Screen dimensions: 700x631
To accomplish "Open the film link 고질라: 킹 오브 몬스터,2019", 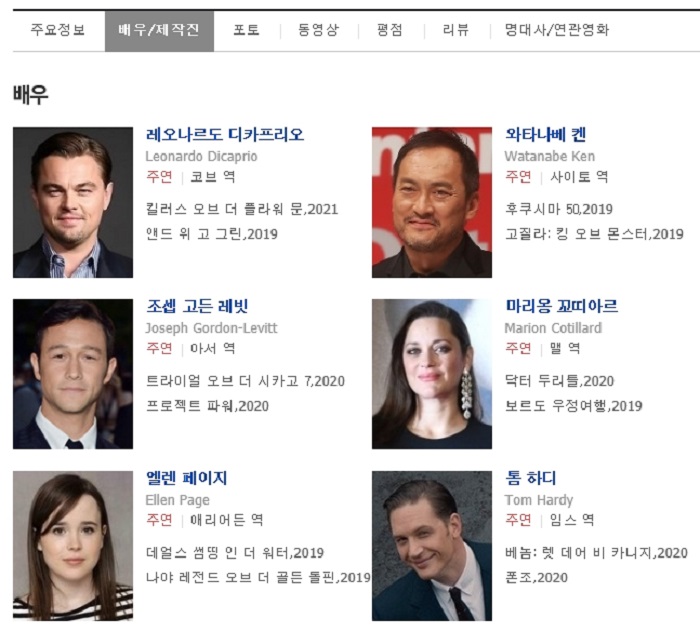I will pos(594,234).
